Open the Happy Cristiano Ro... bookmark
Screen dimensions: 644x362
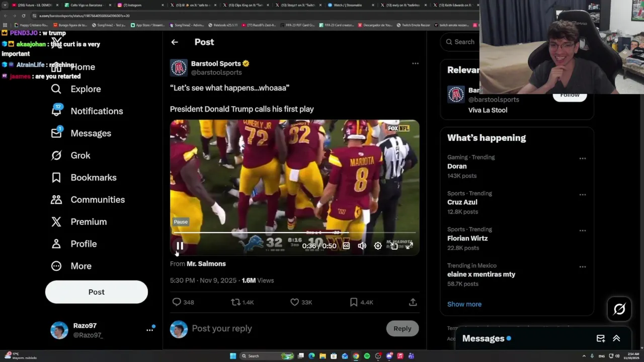click(x=32, y=25)
